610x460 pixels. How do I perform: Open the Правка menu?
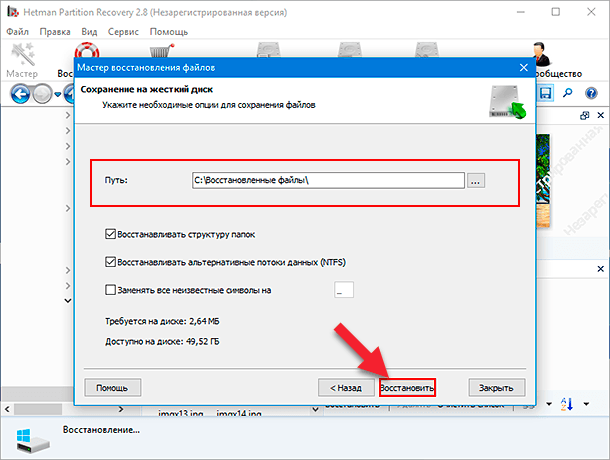(55, 32)
